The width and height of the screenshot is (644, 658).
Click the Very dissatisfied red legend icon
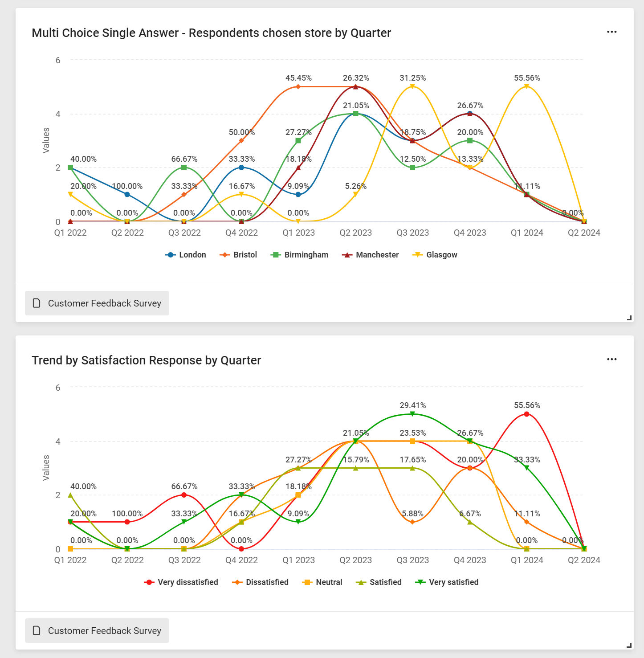pyautogui.click(x=149, y=582)
